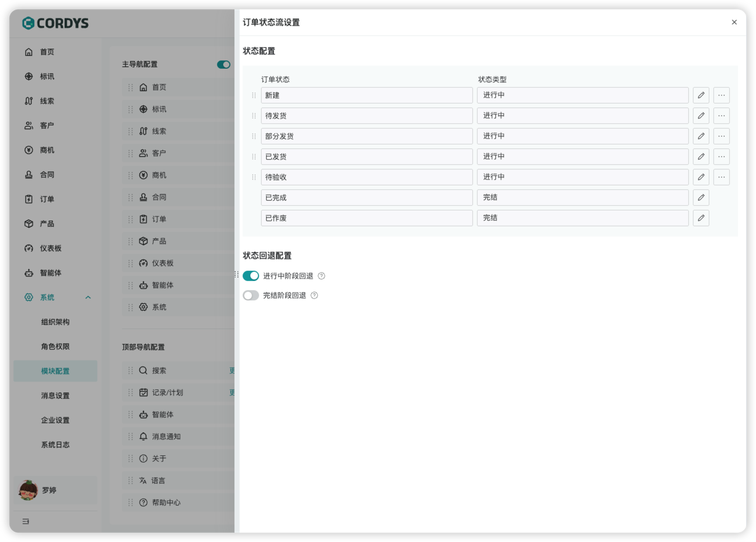Screen dimensions: 756x542
Task: Click the 语言 translation icon
Action: pyautogui.click(x=143, y=480)
